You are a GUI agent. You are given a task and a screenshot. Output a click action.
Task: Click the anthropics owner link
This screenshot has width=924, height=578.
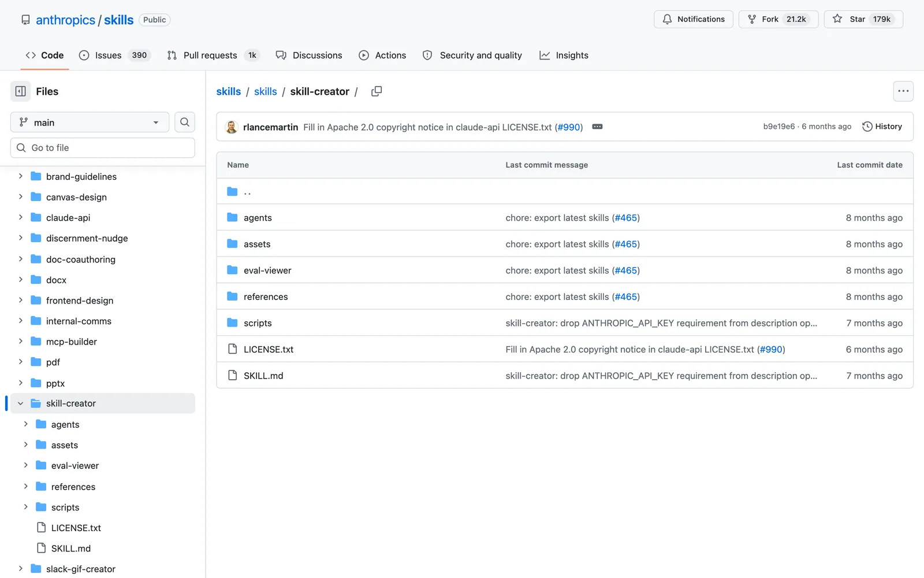click(x=65, y=20)
